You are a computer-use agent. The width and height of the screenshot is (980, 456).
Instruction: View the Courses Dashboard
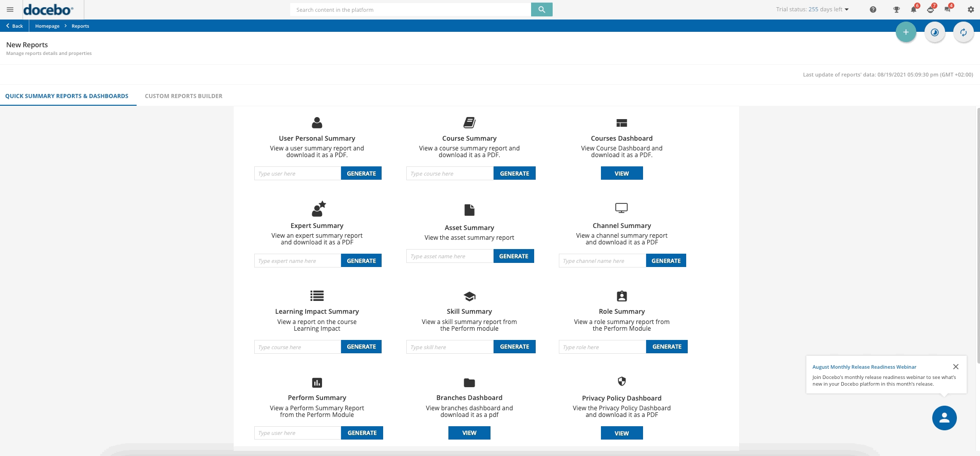pos(621,174)
